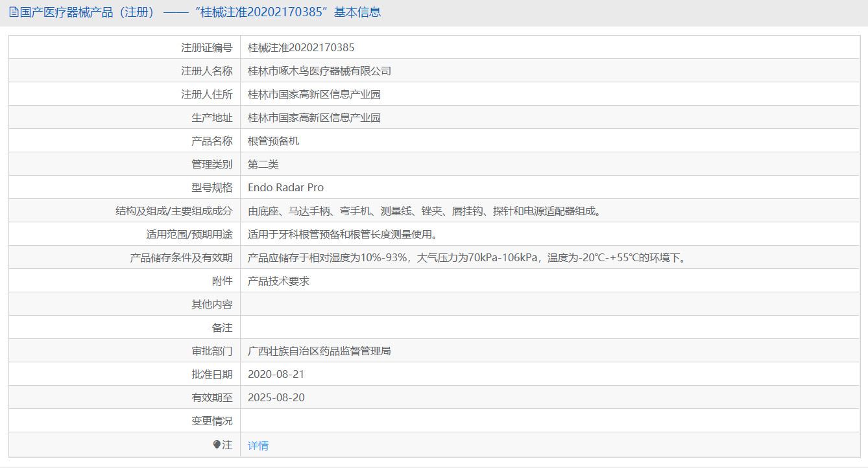The image size is (868, 468).
Task: Click the label 备注
Action: click(x=222, y=327)
